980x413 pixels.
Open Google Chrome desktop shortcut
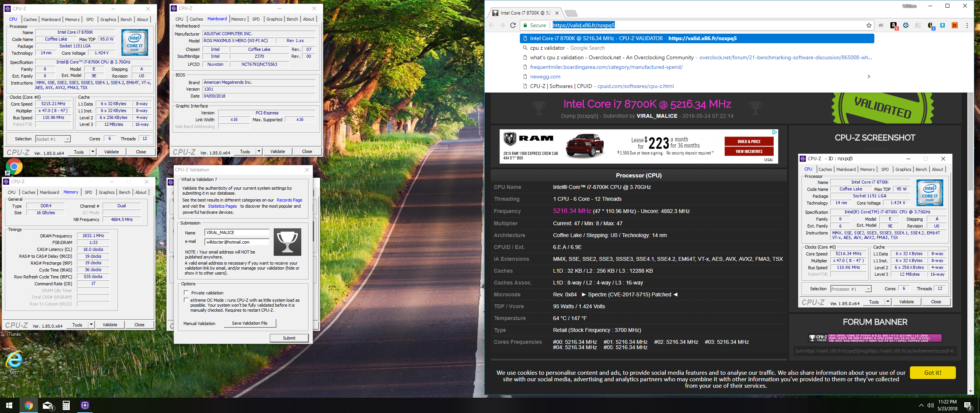tap(14, 167)
